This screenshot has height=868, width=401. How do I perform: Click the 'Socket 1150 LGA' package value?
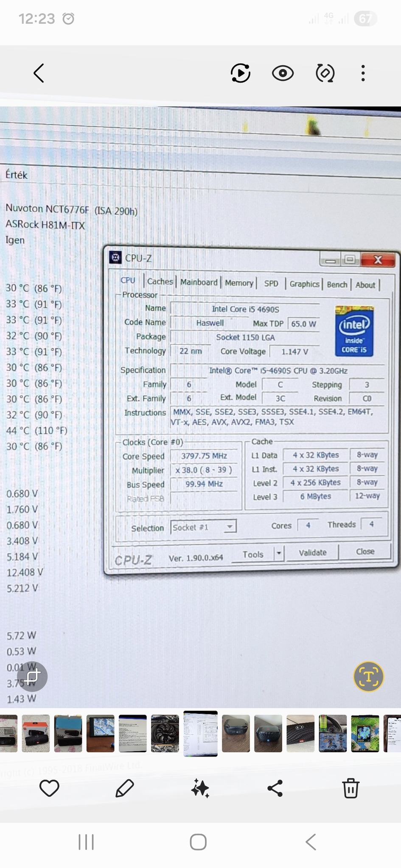pyautogui.click(x=245, y=337)
